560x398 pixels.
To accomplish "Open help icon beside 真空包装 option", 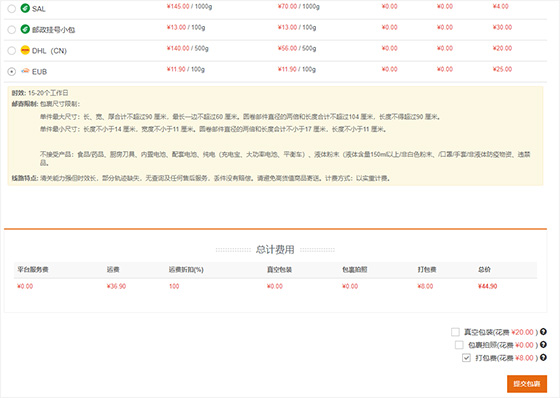I will [543, 332].
